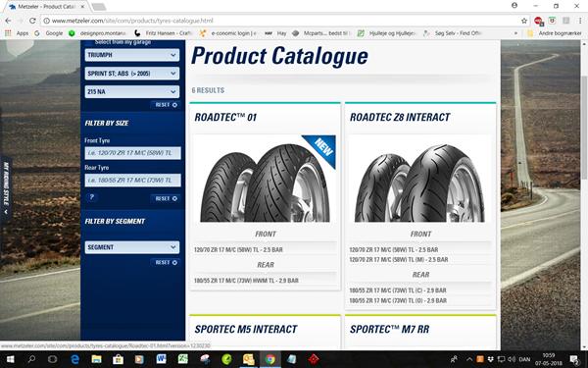Click the page vertical scrollbar
The width and height of the screenshot is (588, 368).
pyautogui.click(x=584, y=128)
